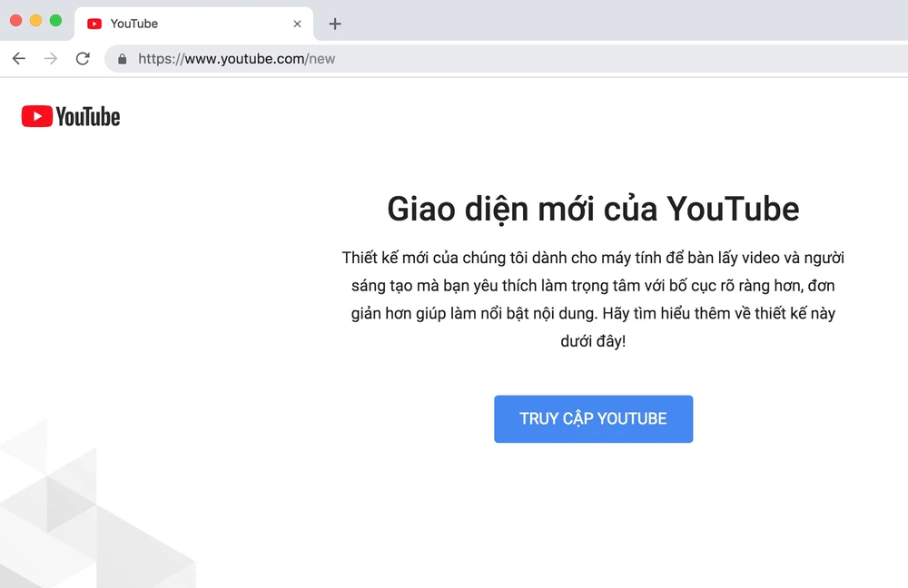Close the browser window with red button
Screen dimensions: 908x588
click(16, 20)
